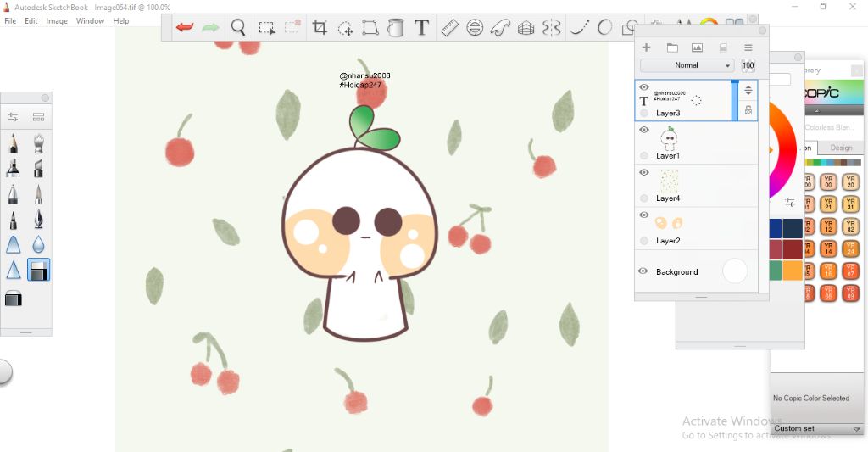Hide Layer1 using its eye icon
The width and height of the screenshot is (868, 452).
click(644, 130)
